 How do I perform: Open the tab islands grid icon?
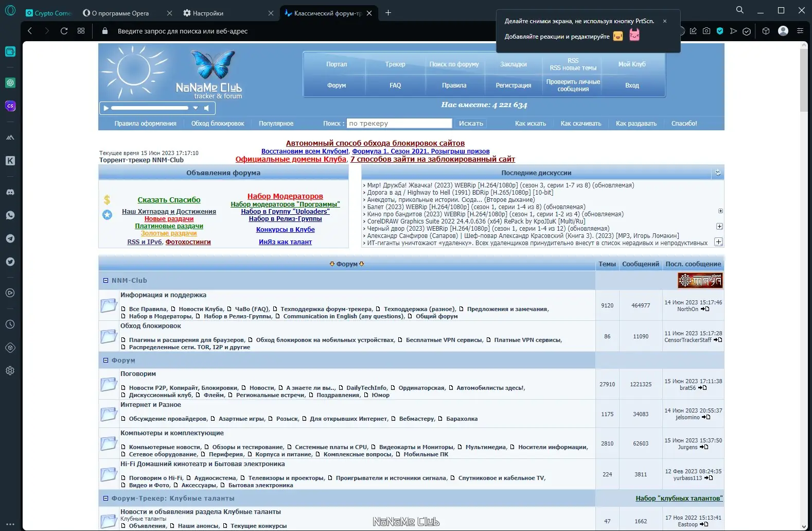81,31
